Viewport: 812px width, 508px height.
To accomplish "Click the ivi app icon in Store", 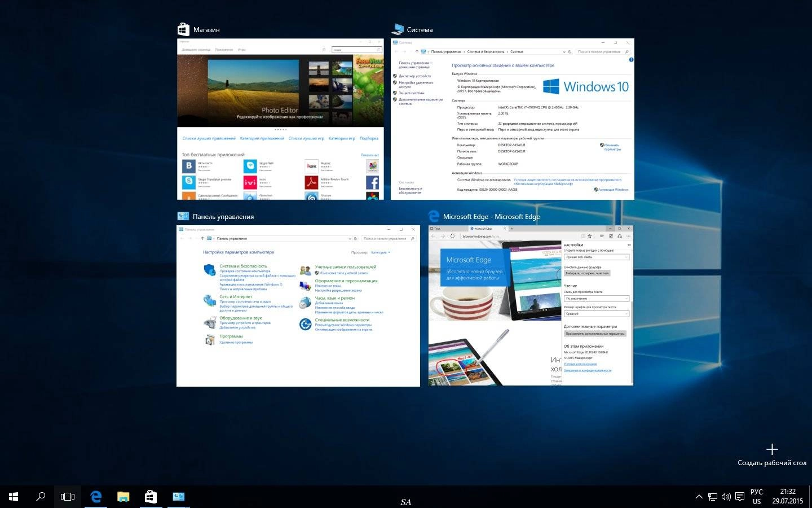I will click(x=250, y=182).
